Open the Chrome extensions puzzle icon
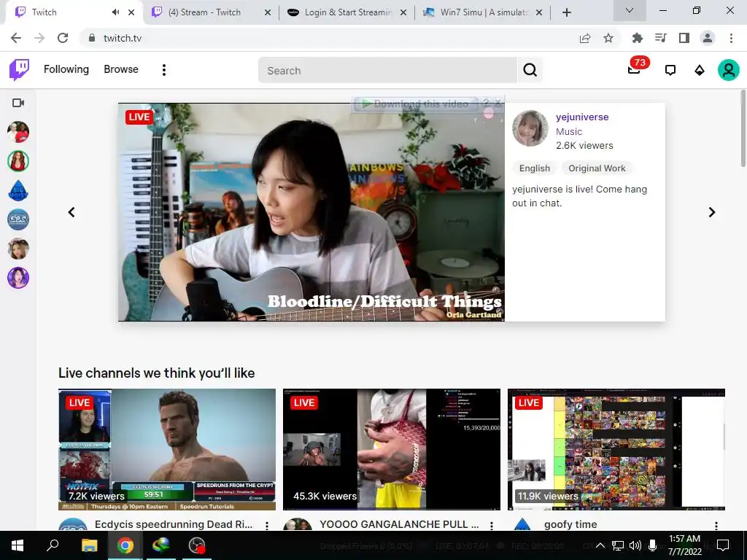 point(637,38)
